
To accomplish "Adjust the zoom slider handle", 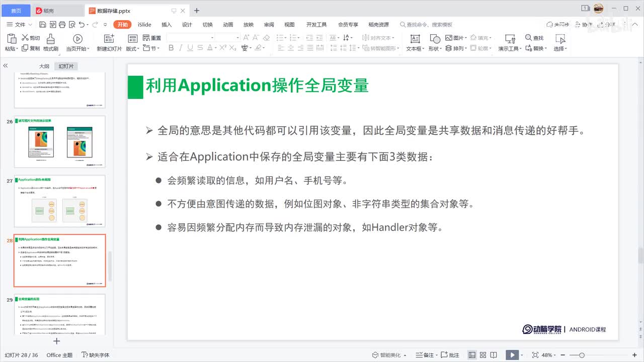I will (x=582, y=355).
